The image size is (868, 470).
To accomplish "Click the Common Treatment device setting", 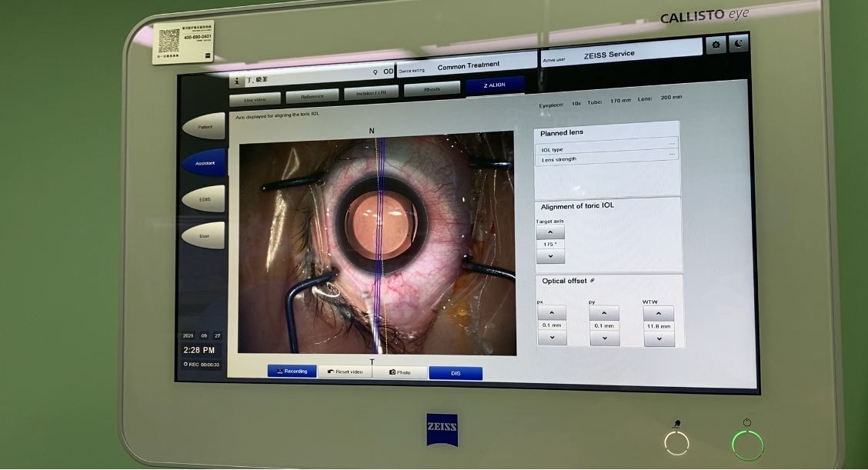I will pos(467,66).
